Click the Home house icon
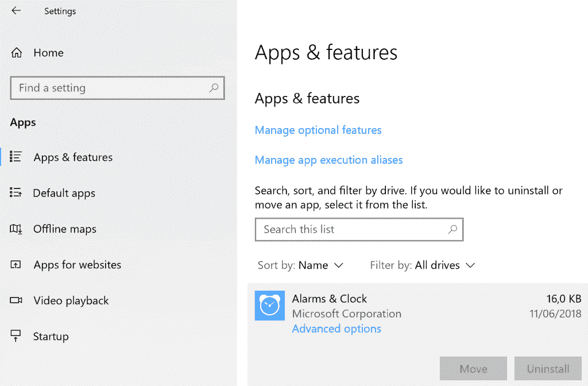The image size is (588, 386). [17, 53]
